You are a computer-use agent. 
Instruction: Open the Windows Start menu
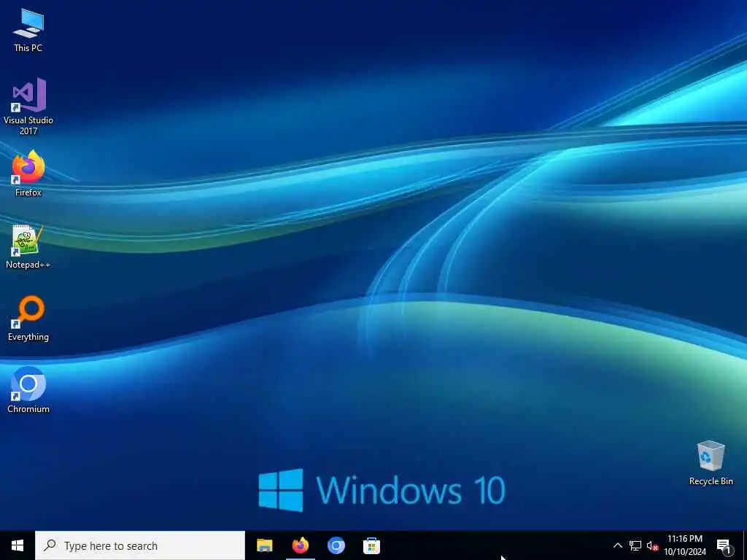(18, 545)
